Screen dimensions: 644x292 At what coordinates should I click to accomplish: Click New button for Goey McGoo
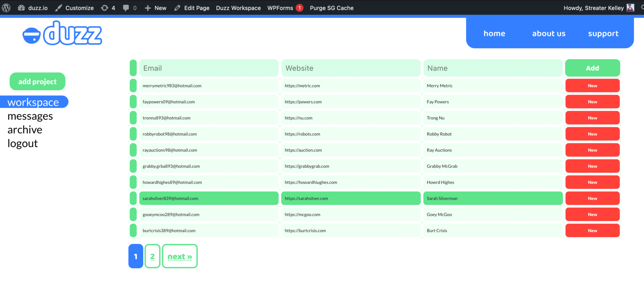tap(592, 214)
